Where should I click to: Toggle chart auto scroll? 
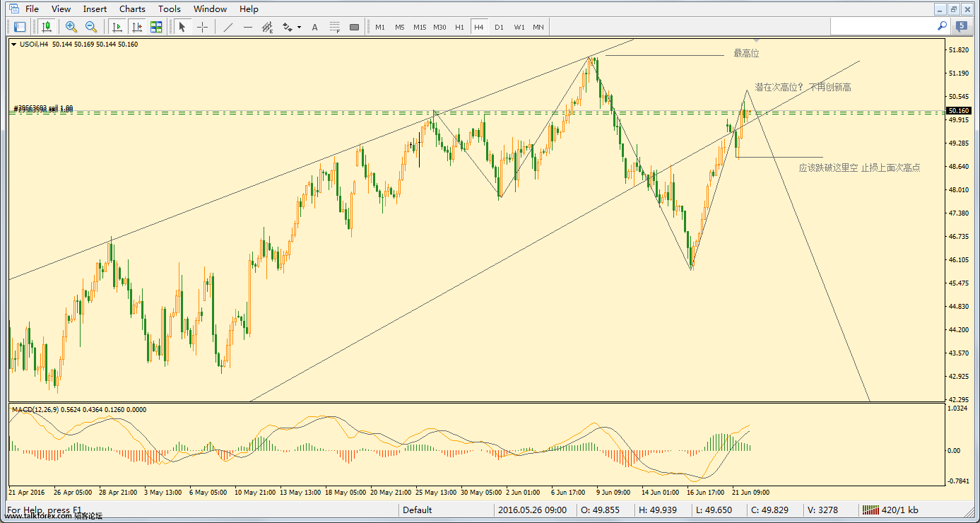[117, 27]
